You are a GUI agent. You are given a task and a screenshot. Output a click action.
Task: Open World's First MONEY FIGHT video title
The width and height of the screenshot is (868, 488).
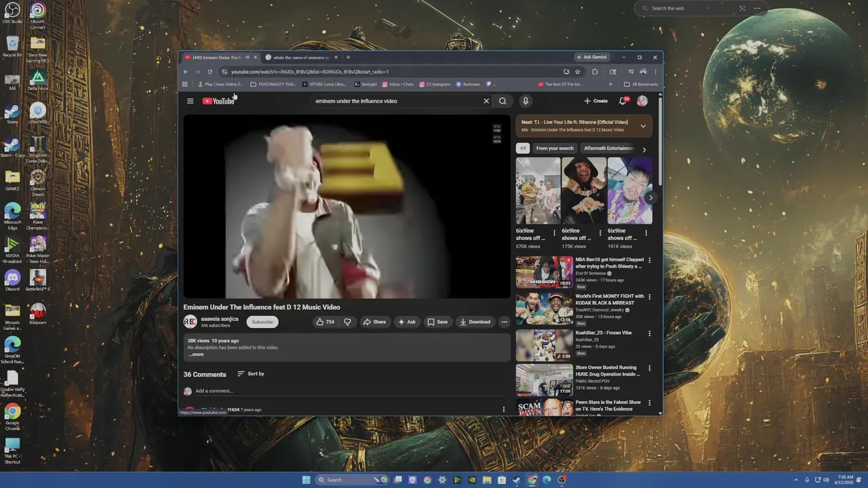point(610,300)
